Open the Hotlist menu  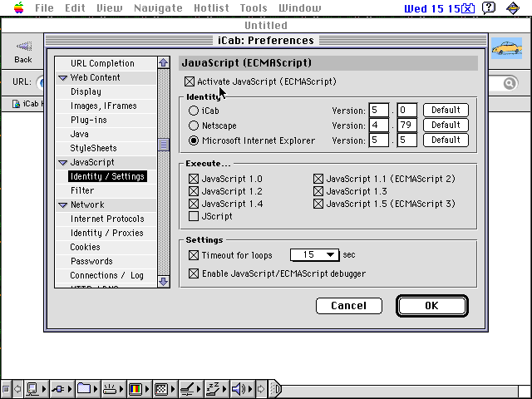click(211, 7)
